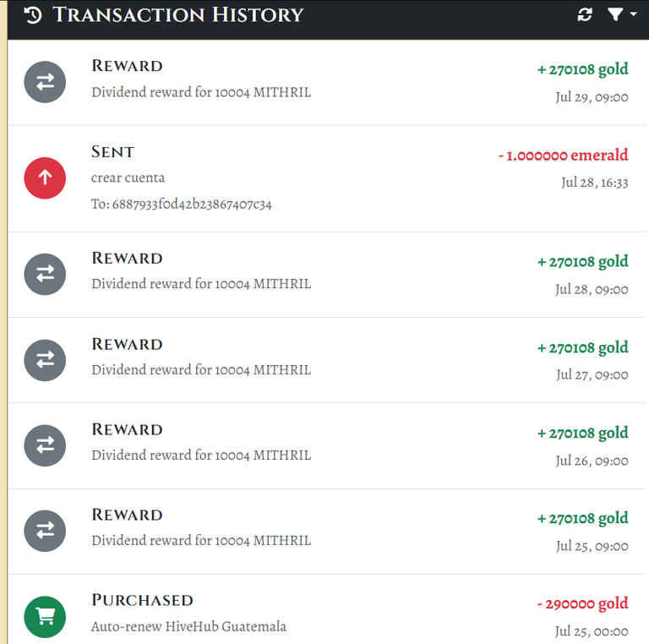Click the Transaction History title
This screenshot has width=649, height=644.
178,15
